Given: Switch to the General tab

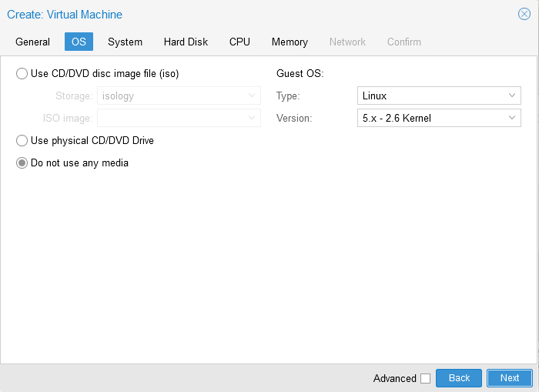Looking at the screenshot, I should click(x=32, y=42).
